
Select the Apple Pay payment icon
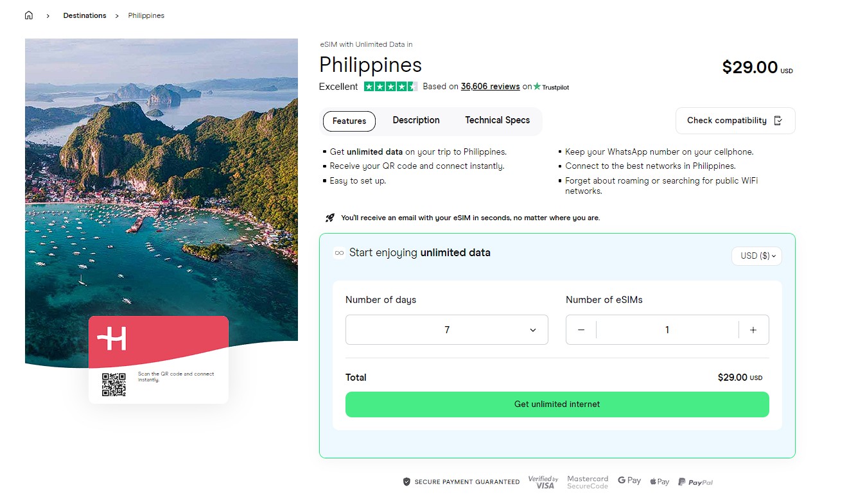(x=659, y=481)
